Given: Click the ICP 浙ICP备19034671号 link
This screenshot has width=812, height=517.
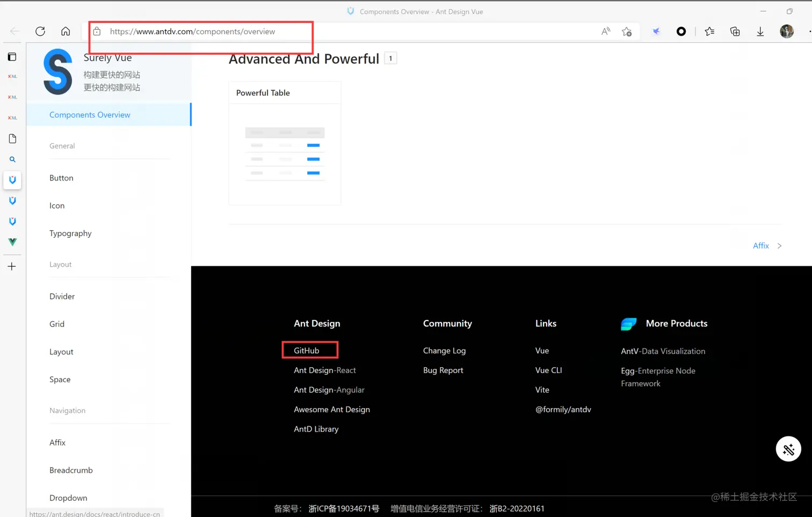Looking at the screenshot, I should (x=344, y=508).
